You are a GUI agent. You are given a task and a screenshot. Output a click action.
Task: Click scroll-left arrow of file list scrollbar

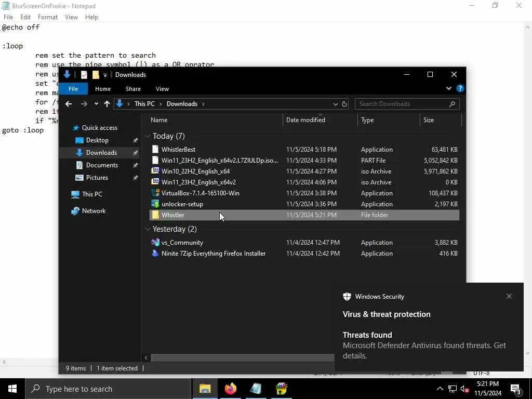146,357
